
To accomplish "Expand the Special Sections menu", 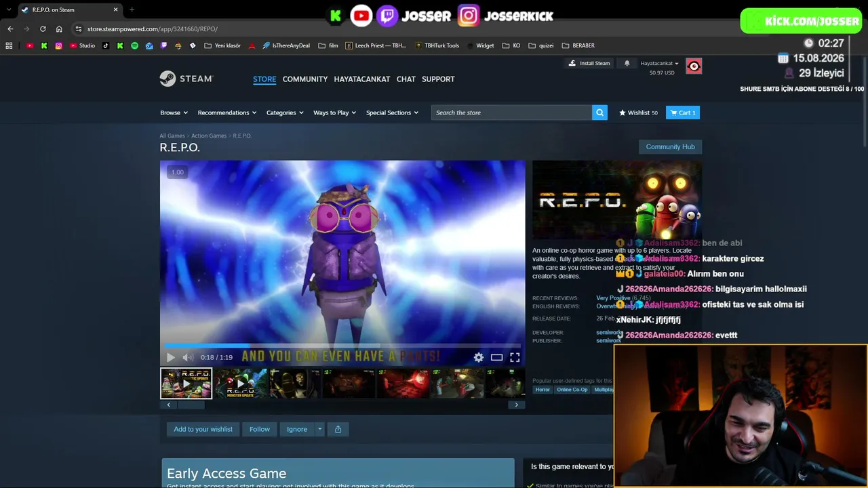I will [x=392, y=113].
